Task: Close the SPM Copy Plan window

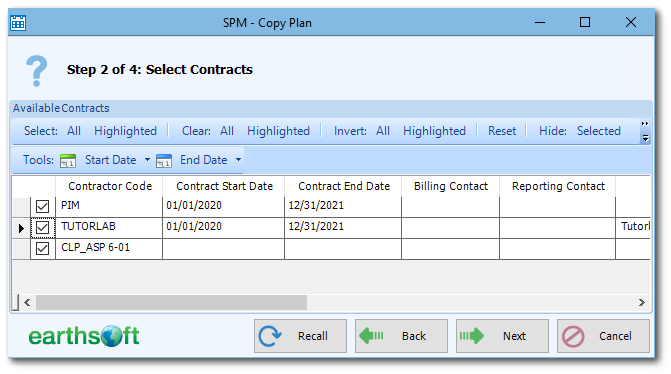Action: tap(631, 22)
